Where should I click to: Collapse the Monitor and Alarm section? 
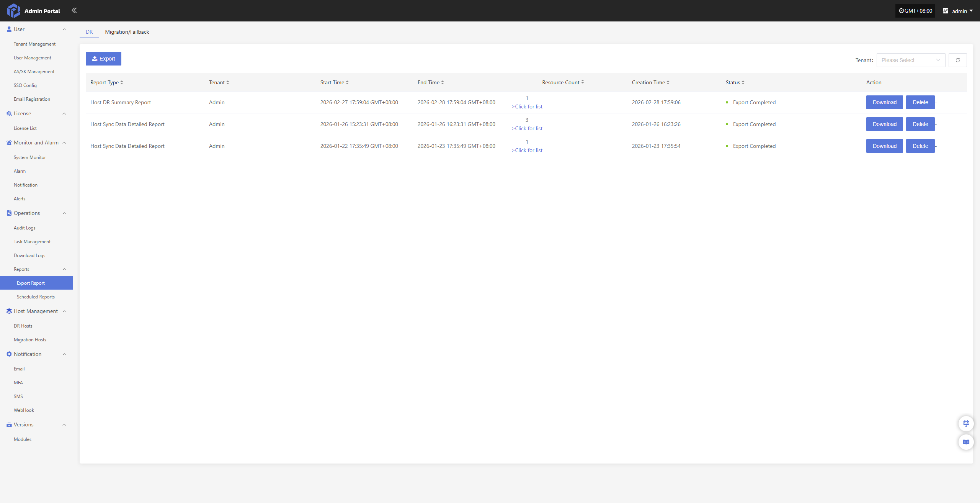[64, 143]
